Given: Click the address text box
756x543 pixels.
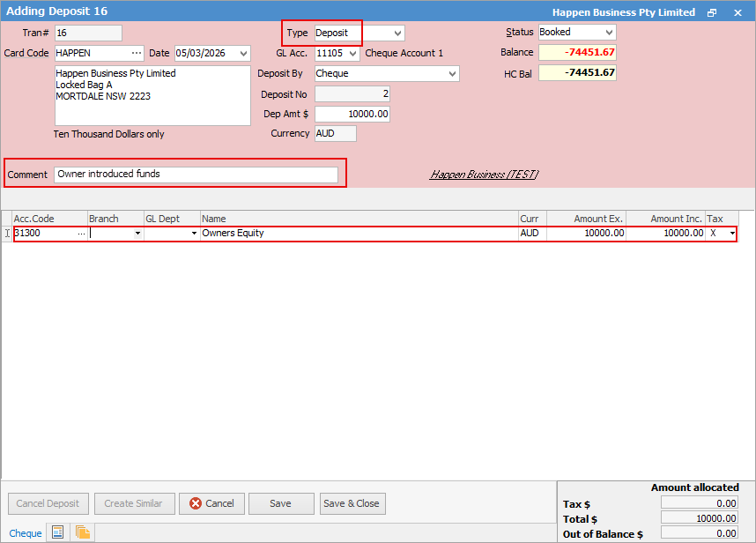Looking at the screenshot, I should 152,95.
